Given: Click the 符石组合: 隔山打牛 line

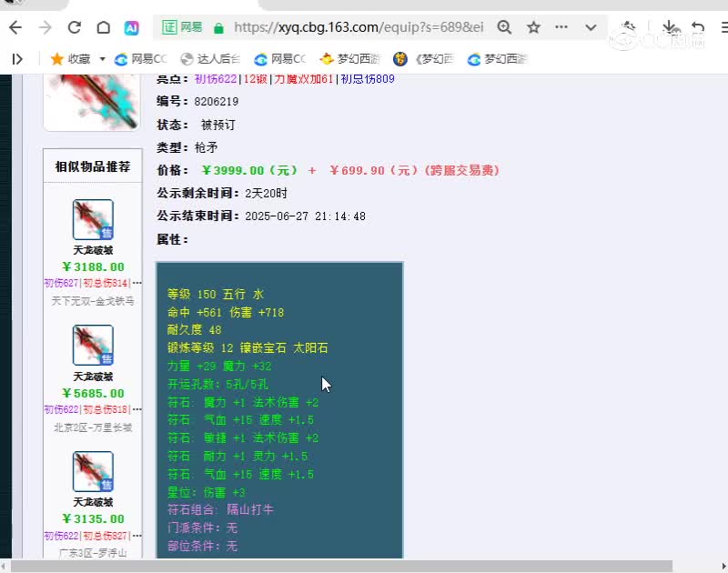Looking at the screenshot, I should (220, 510).
